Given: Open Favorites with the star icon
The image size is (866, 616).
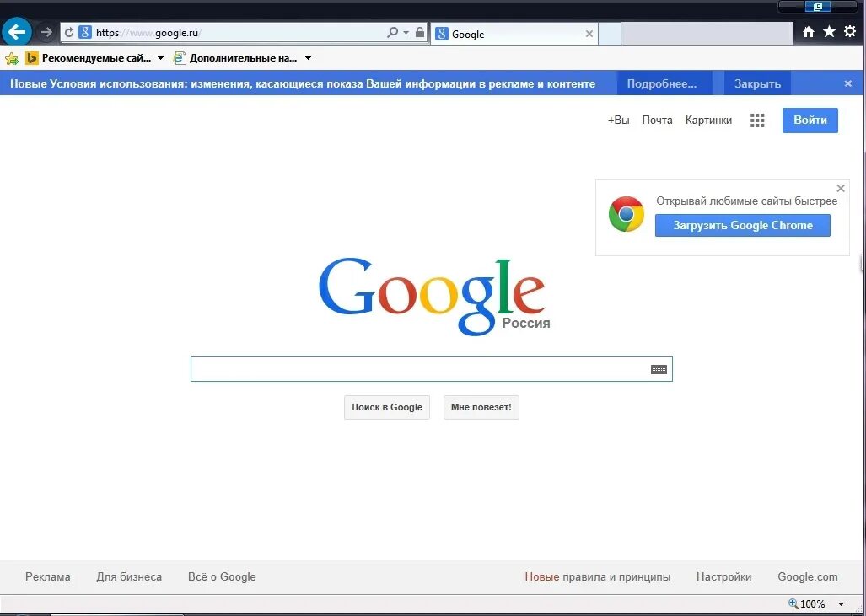Looking at the screenshot, I should (x=830, y=31).
